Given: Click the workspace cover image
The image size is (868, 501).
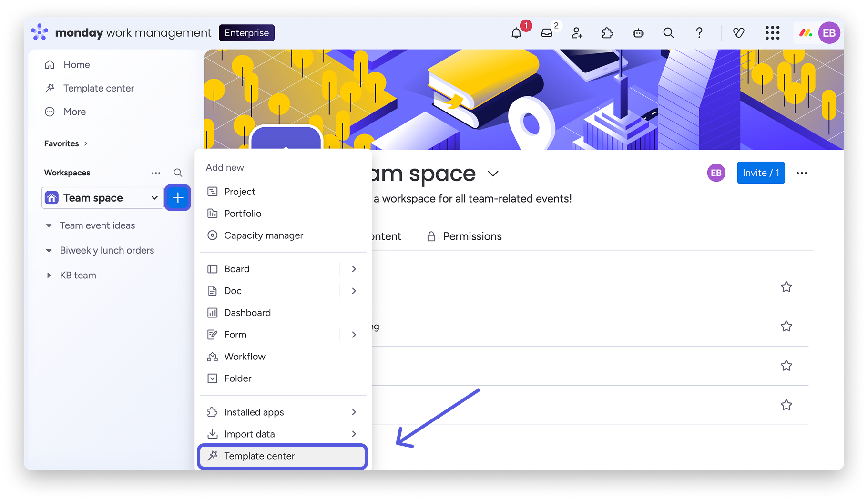Looking at the screenshot, I should pos(524,99).
